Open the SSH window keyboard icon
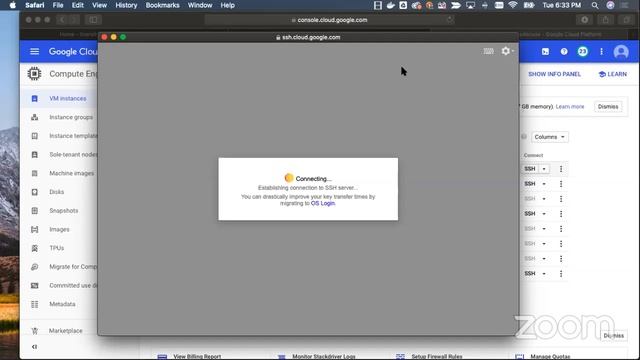This screenshot has width=640, height=360. [488, 51]
